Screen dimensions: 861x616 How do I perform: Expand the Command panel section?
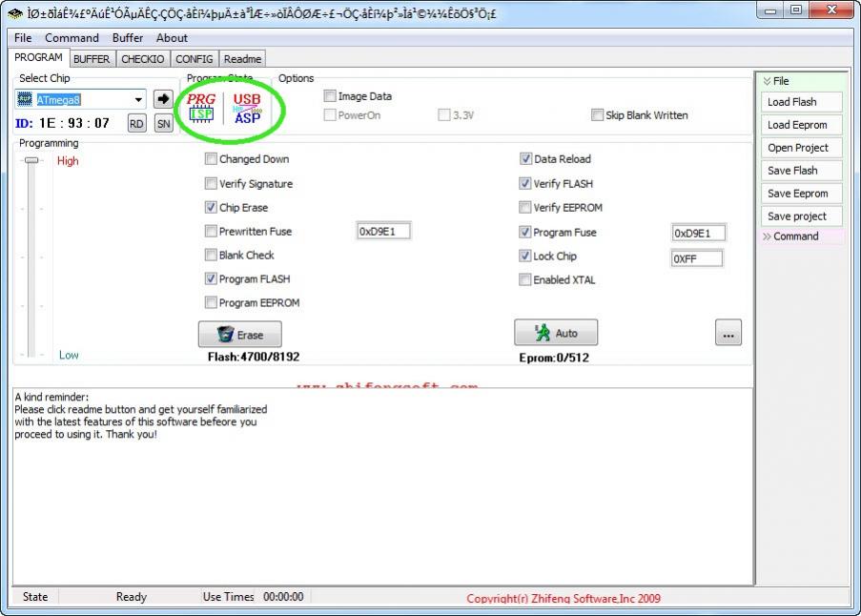click(x=768, y=236)
